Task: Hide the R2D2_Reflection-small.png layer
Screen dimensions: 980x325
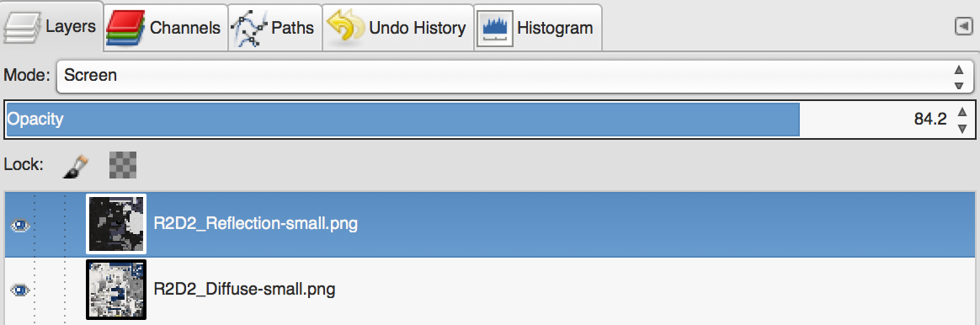Action: tap(20, 225)
